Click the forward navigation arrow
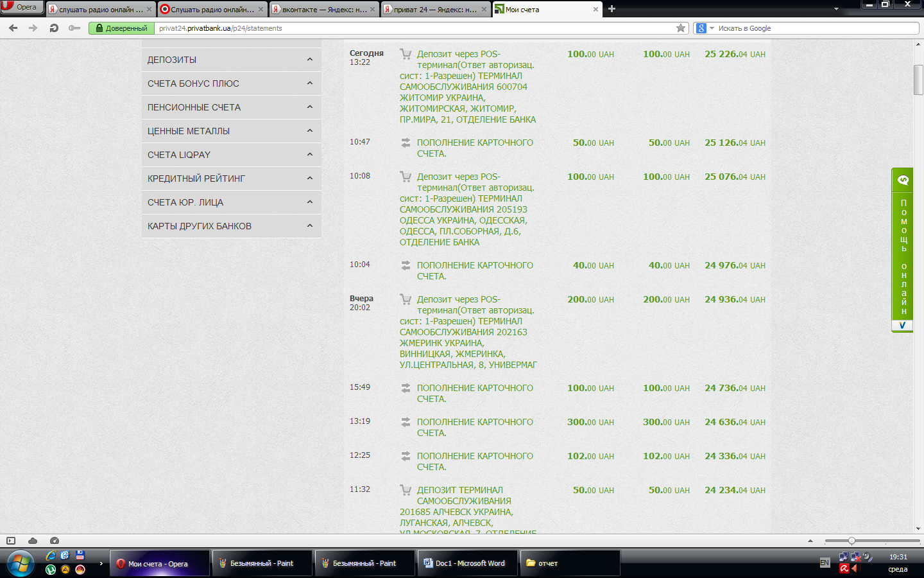 [33, 28]
